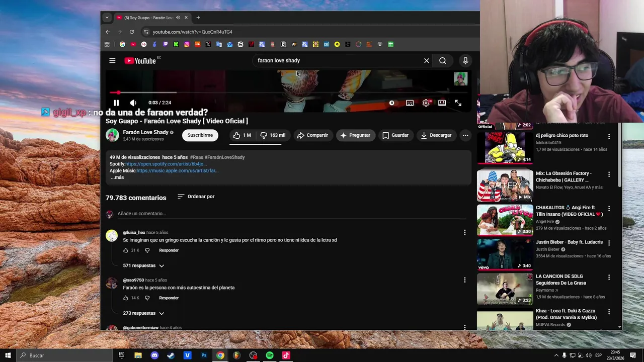This screenshot has height=362, width=644.
Task: Open YouTube hamburger guide menu
Action: pos(112,61)
